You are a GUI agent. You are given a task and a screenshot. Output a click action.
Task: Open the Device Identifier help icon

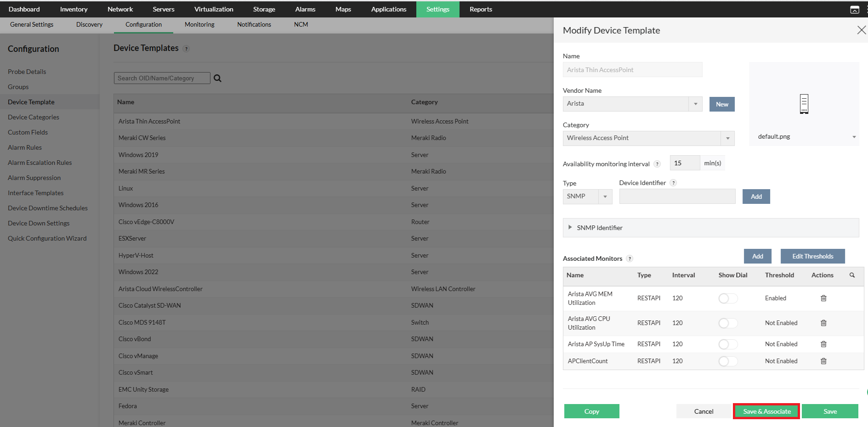pos(673,183)
